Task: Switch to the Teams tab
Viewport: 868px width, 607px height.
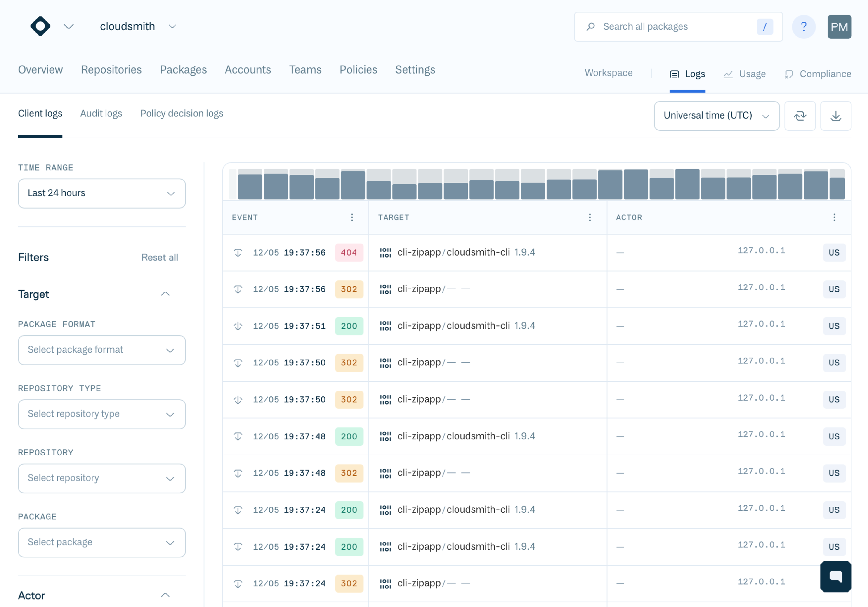Action: coord(305,70)
